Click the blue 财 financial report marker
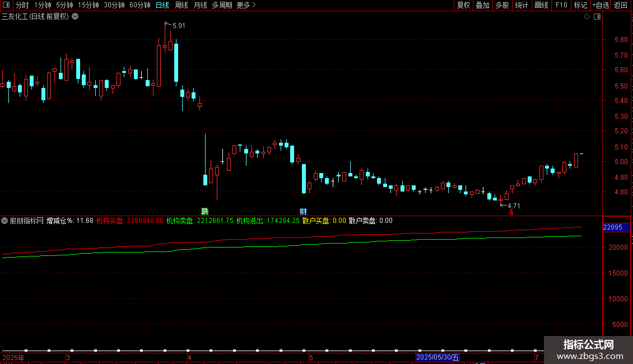Viewport: 633px width, 364px height. tap(303, 212)
